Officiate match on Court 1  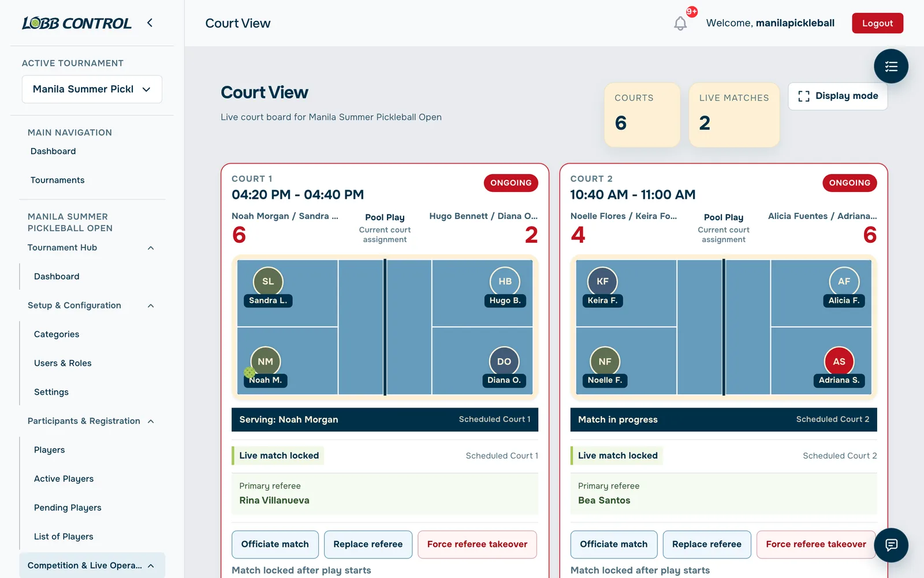click(275, 544)
